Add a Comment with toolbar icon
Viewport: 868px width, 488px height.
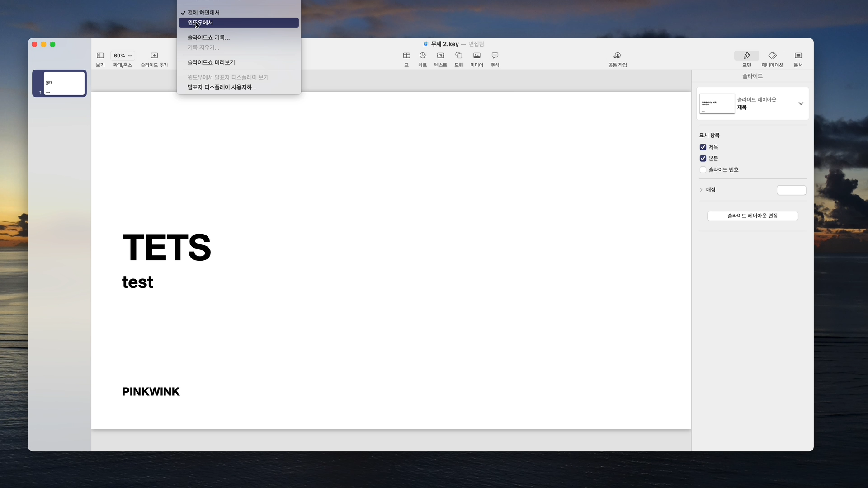(x=495, y=56)
